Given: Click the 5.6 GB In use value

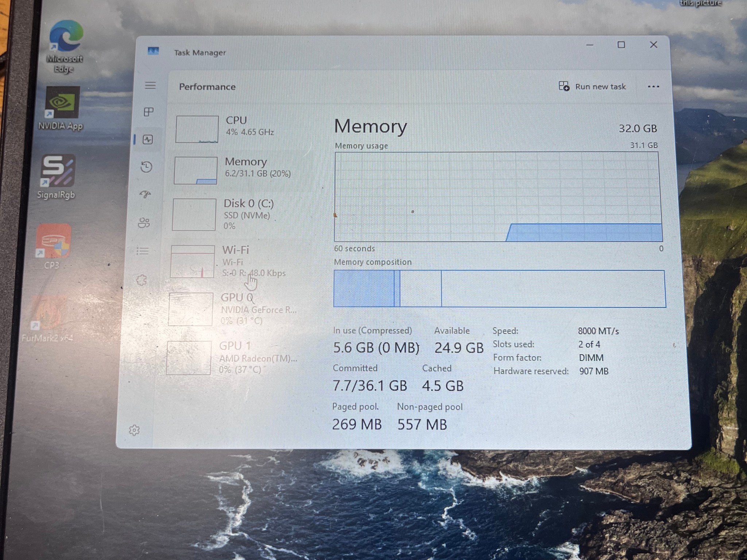Looking at the screenshot, I should pos(376,347).
